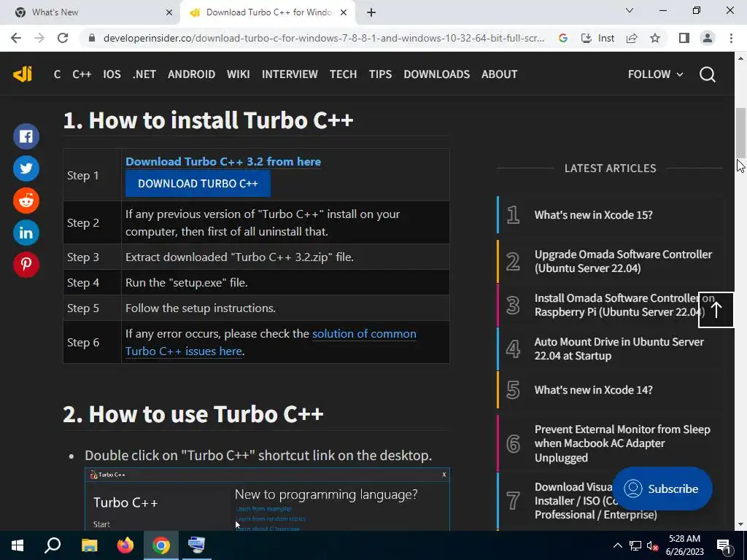
Task: Share page on Twitter icon
Action: (26, 168)
